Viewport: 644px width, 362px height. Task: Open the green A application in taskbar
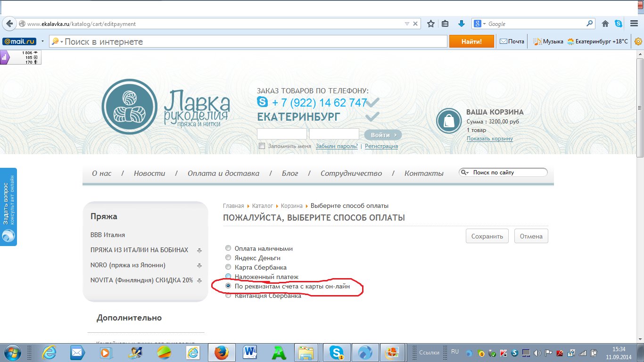[279, 352]
